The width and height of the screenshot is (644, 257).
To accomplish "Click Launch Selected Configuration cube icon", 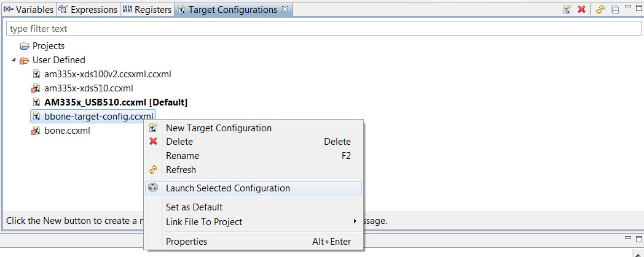I will tap(154, 188).
